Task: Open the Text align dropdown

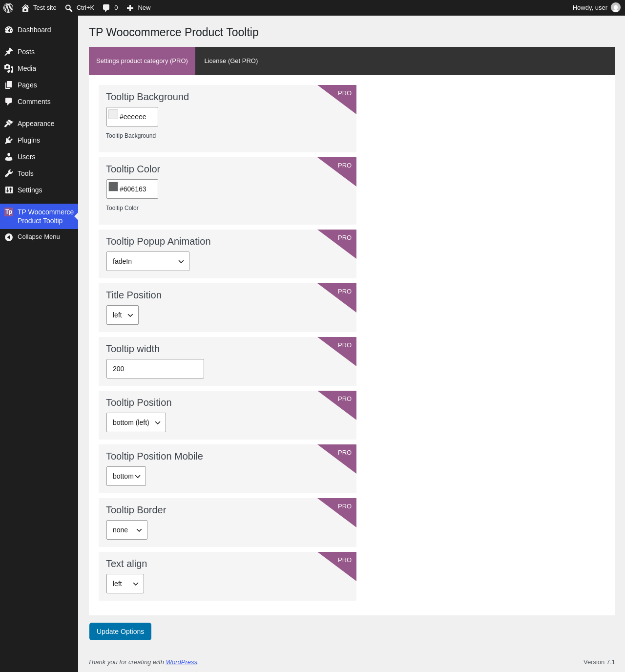Action: click(125, 584)
